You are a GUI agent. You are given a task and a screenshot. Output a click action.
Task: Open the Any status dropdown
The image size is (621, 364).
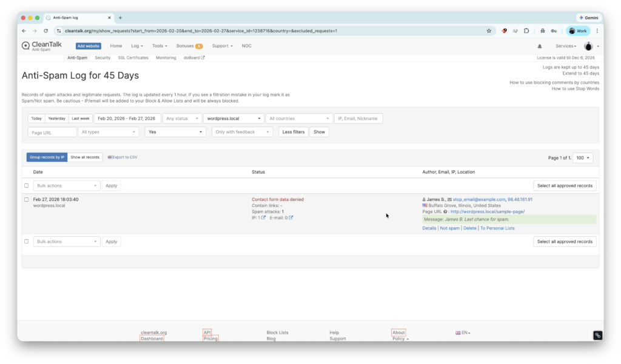182,118
